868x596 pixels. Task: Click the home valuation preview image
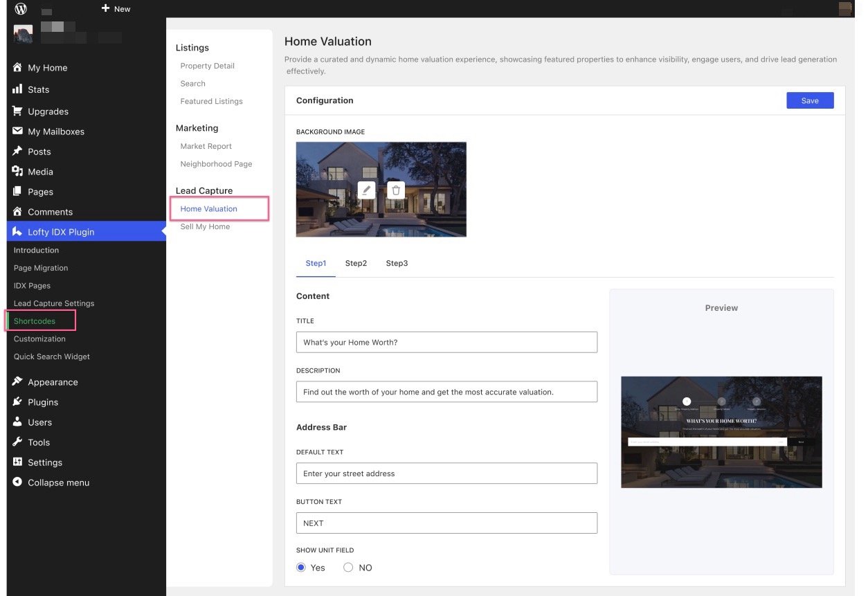pyautogui.click(x=721, y=432)
